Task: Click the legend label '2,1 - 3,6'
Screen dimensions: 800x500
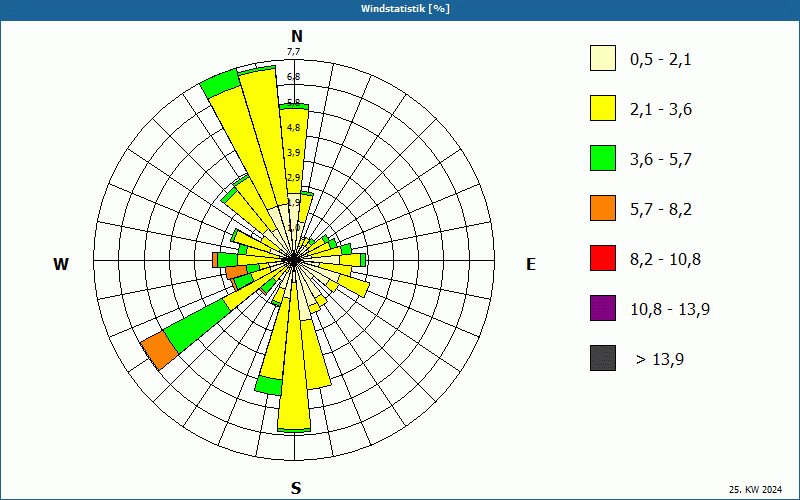Action: click(x=661, y=110)
